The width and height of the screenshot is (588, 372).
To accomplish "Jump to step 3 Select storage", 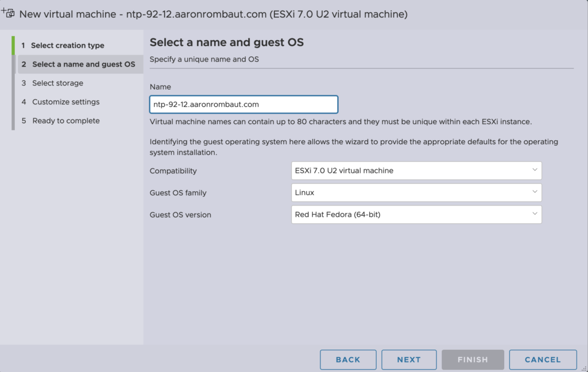I will pos(57,83).
